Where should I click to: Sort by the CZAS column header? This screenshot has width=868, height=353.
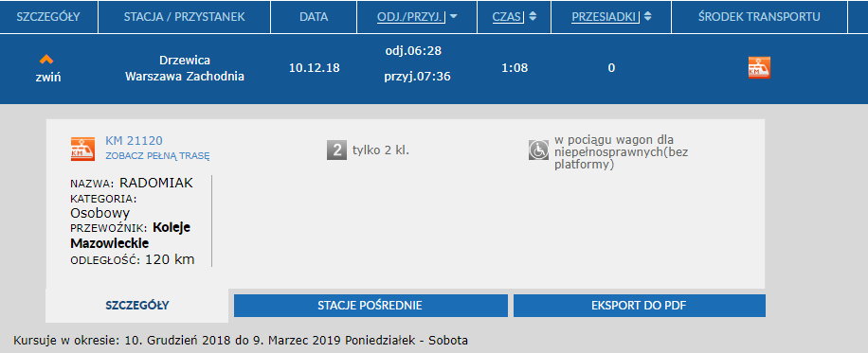click(508, 17)
